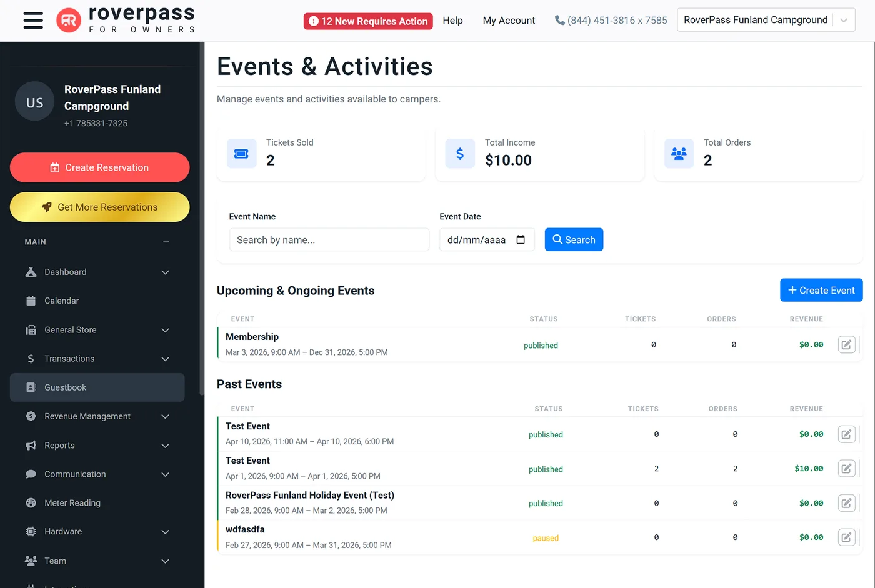Screen dimensions: 875x588
Task: Expand the Hardware submenu chevron
Action: [x=166, y=532]
